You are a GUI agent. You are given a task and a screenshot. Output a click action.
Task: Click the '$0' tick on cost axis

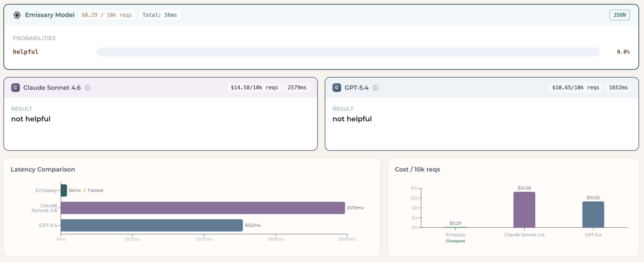click(415, 228)
